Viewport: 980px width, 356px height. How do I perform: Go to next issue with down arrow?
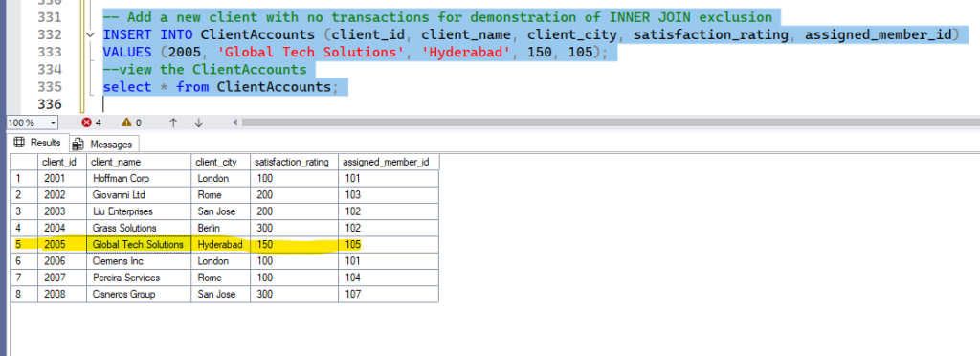(199, 123)
